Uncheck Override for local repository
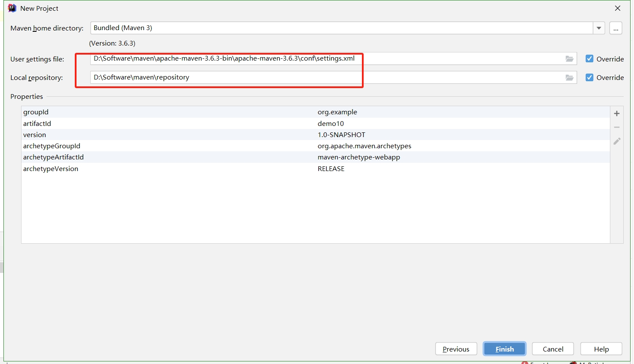 589,77
